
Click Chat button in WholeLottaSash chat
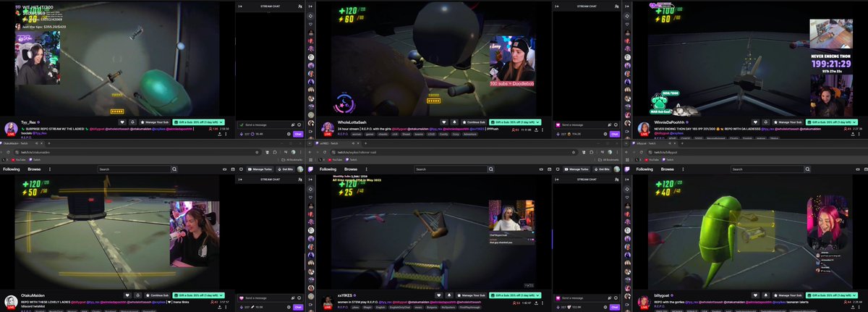tap(616, 134)
